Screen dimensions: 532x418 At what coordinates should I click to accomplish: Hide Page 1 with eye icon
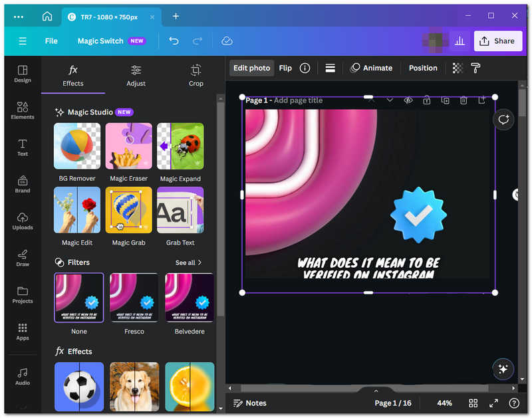(408, 100)
